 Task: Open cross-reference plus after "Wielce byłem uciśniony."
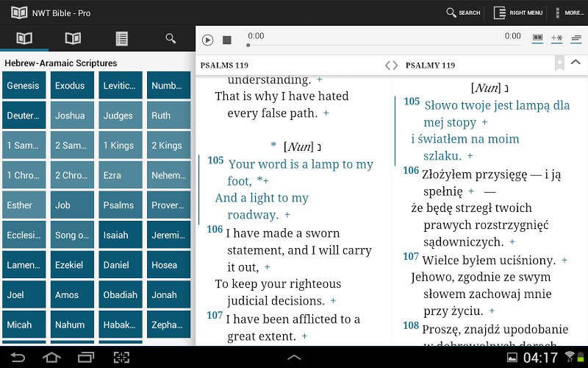tap(564, 261)
